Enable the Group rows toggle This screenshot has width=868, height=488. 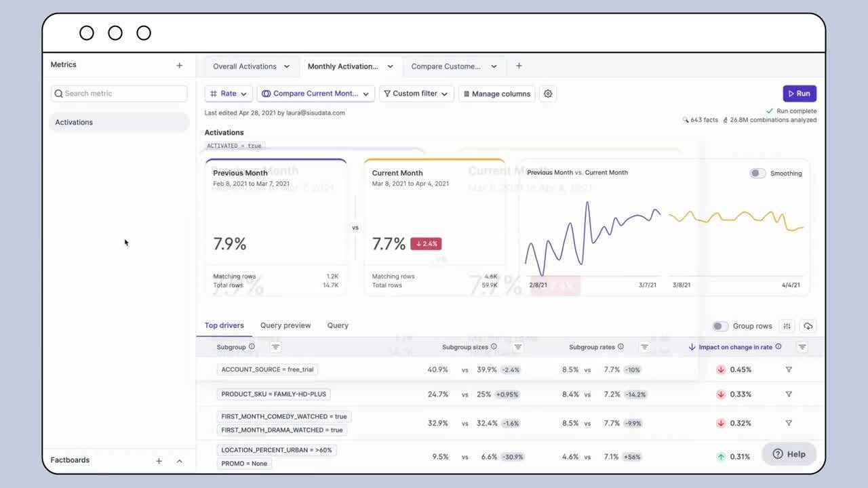(x=720, y=326)
